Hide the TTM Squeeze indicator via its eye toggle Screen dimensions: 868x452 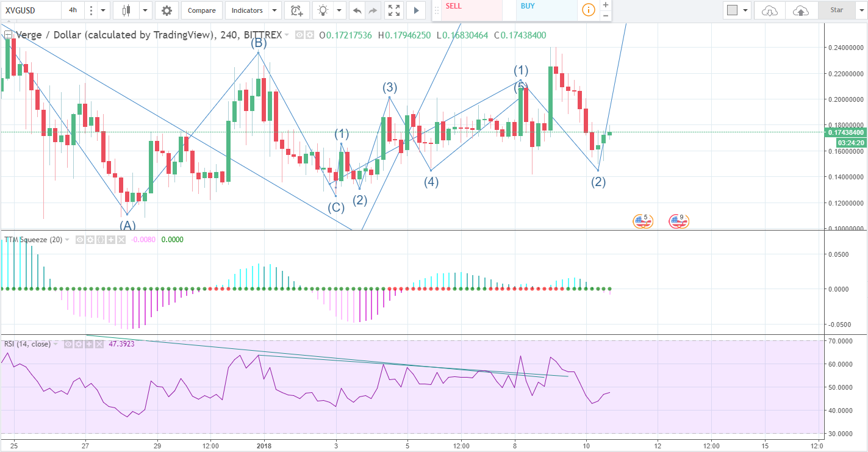[x=79, y=240]
